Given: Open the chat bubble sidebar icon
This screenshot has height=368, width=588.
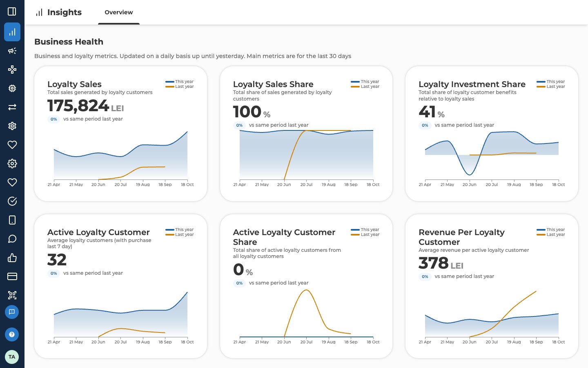Looking at the screenshot, I should click(x=12, y=239).
